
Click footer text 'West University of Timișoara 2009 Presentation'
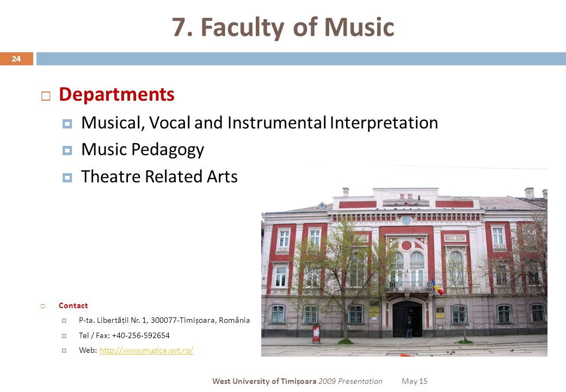pyautogui.click(x=297, y=381)
